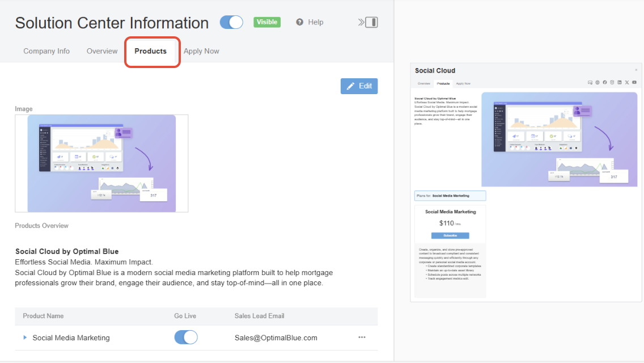Click the large dashboard image in preview

[560, 140]
